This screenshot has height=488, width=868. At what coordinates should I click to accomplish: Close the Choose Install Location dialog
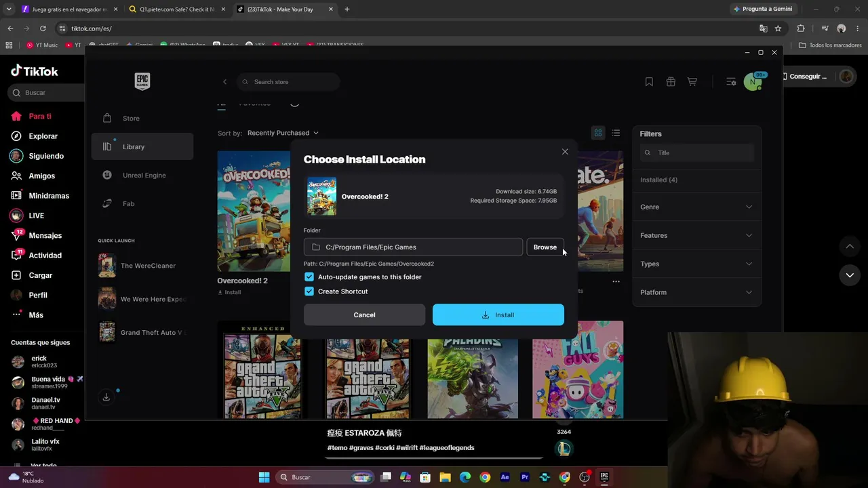[565, 152]
